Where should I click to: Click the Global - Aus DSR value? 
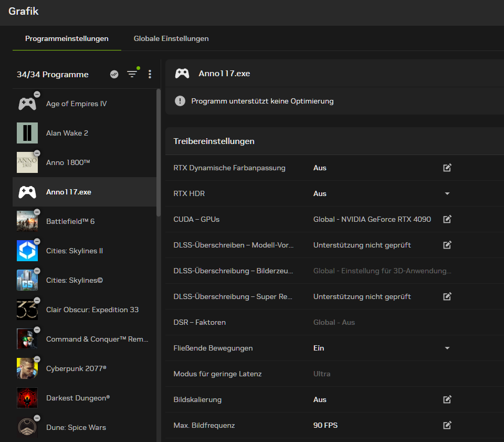tap(334, 322)
